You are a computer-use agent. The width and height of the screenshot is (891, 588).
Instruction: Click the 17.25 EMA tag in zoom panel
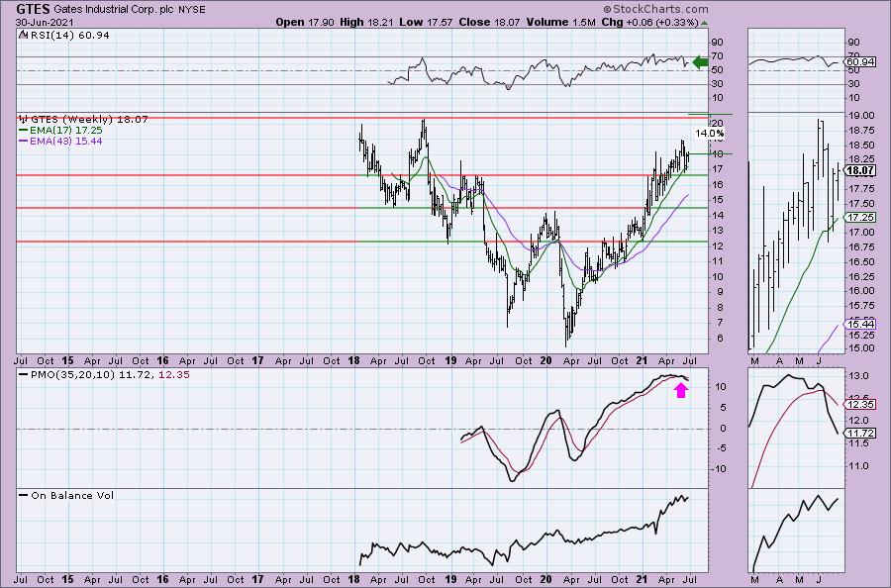[859, 217]
